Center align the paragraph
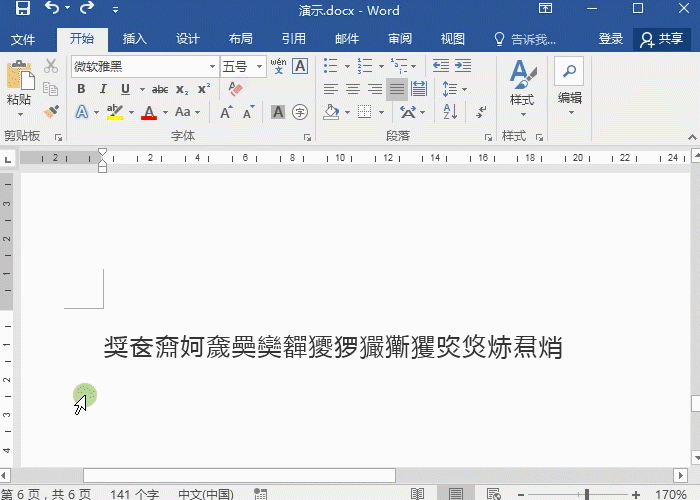This screenshot has height=500, width=700. [x=353, y=89]
